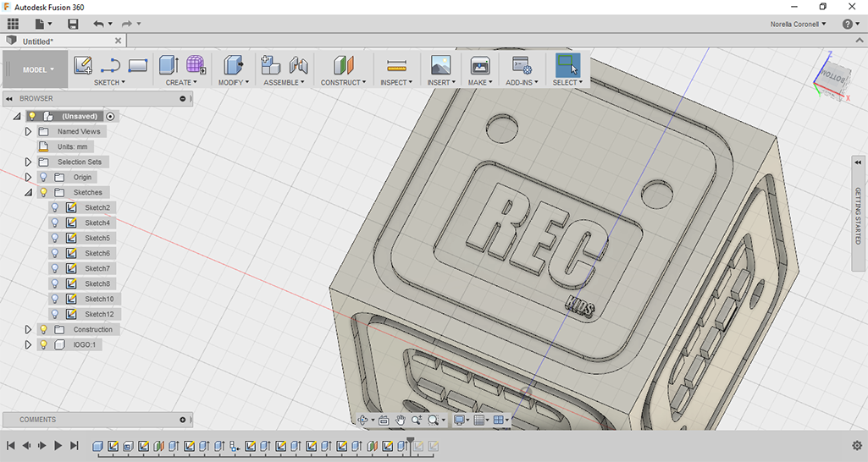Expand the Selection Sets folder
Screen dimensions: 868x462
pos(28,162)
